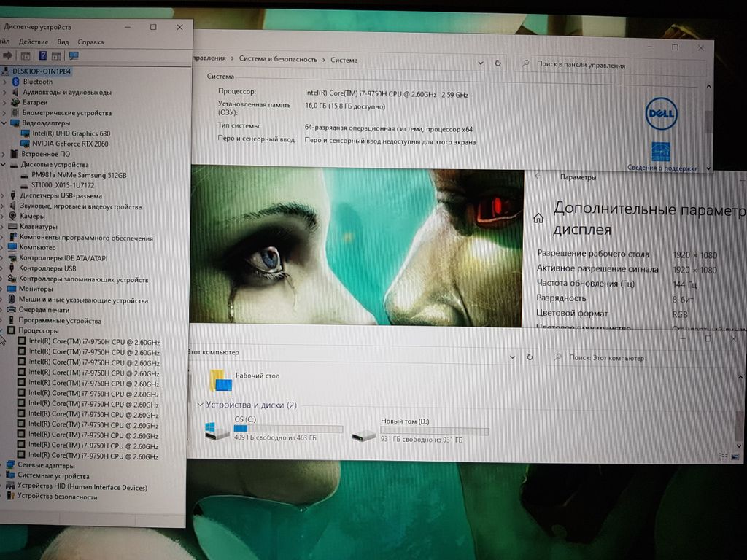Select the keyboard icon beside Клавиатуры
Viewport: 747px width, 560px height.
[12, 227]
